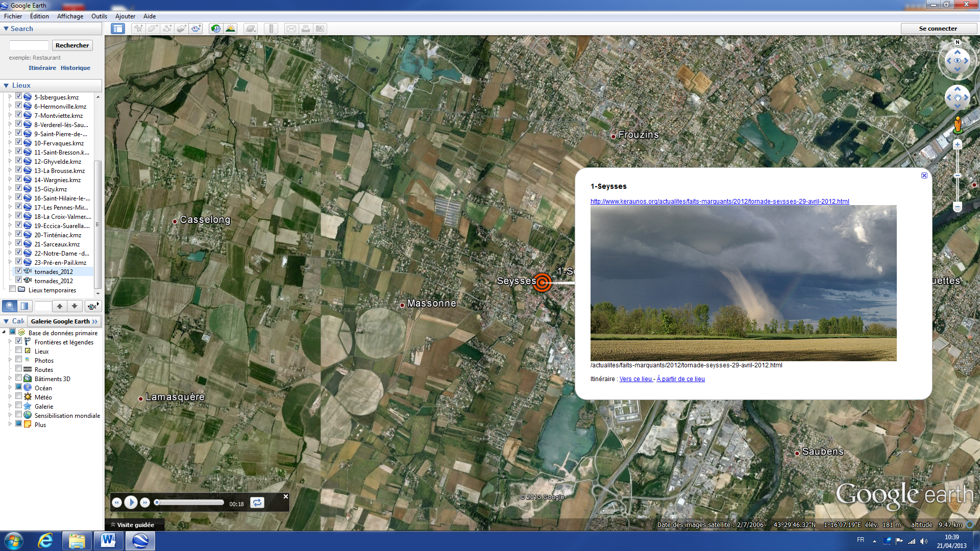This screenshot has width=980, height=551.
Task: Open the Outils menu
Action: click(x=99, y=16)
